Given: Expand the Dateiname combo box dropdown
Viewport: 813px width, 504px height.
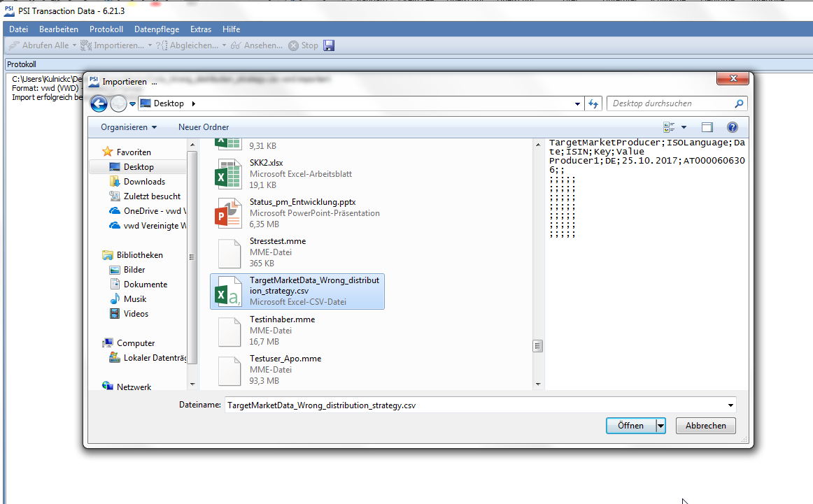Looking at the screenshot, I should (x=730, y=405).
